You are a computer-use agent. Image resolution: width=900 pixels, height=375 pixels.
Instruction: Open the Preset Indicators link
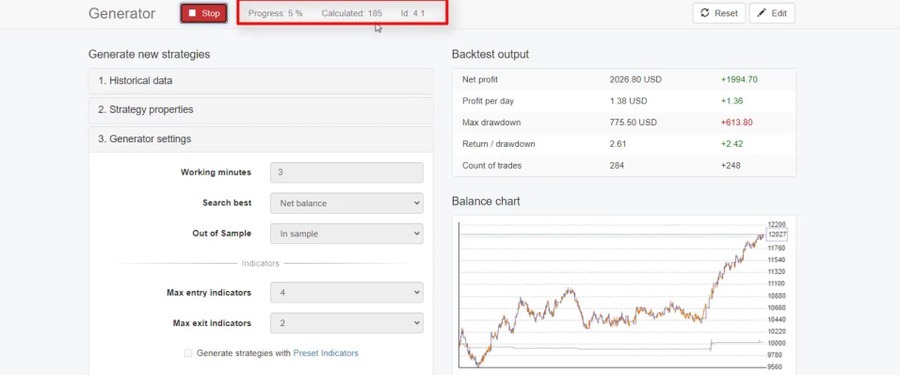(x=325, y=353)
